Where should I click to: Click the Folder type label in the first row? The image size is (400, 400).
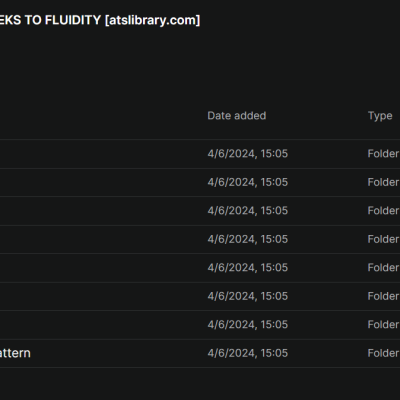(x=383, y=154)
